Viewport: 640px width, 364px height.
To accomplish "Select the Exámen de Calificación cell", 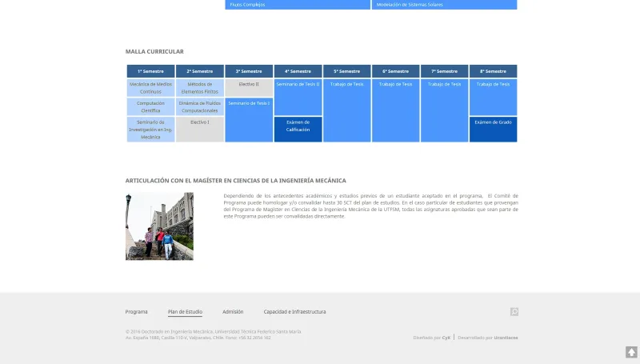I will click(298, 130).
